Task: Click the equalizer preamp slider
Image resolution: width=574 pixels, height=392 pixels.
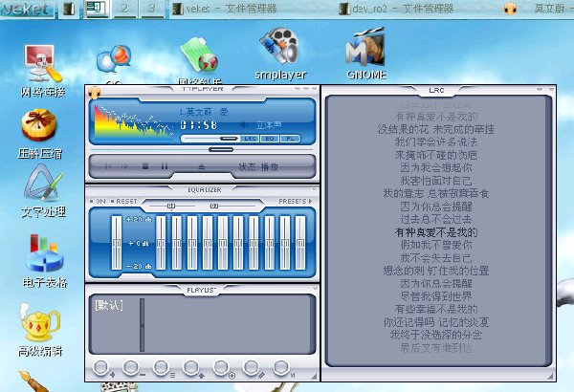Action: pos(117,243)
